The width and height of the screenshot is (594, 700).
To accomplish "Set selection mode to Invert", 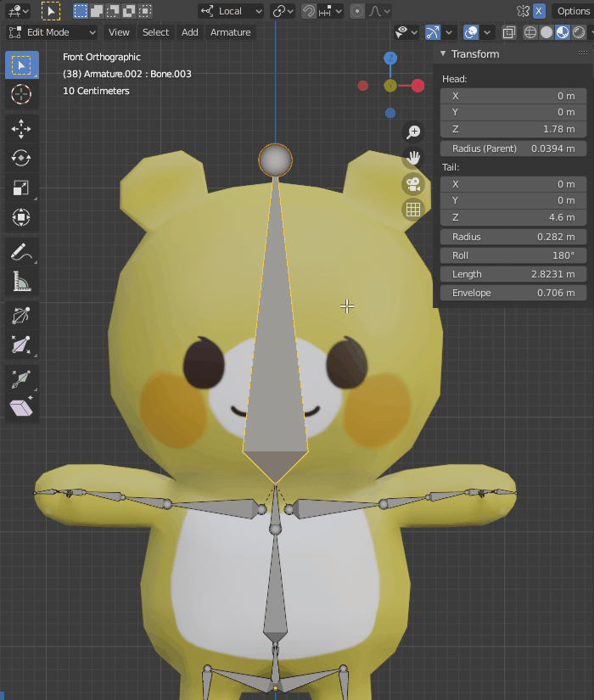I will 129,11.
